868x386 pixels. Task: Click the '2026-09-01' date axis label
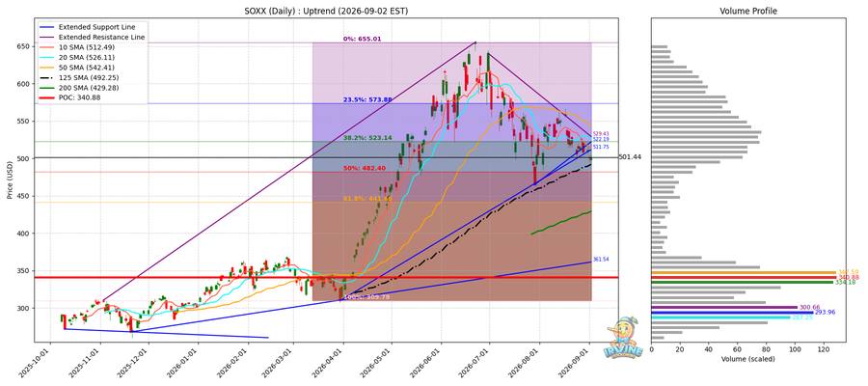575,361
